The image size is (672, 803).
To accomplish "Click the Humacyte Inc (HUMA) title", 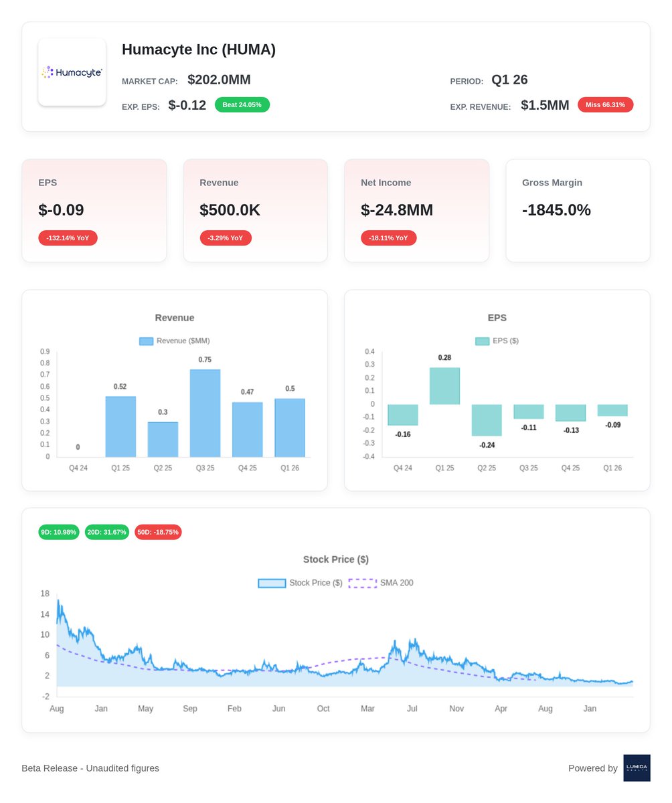I will (x=199, y=50).
